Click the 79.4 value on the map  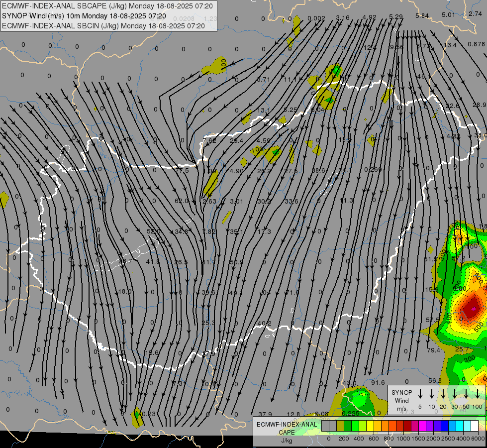click(434, 350)
